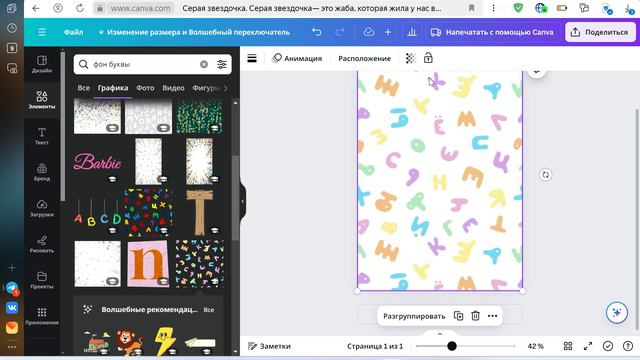Open Telegram from the browser sidebar
Image resolution: width=640 pixels, height=360 pixels.
pyautogui.click(x=12, y=288)
